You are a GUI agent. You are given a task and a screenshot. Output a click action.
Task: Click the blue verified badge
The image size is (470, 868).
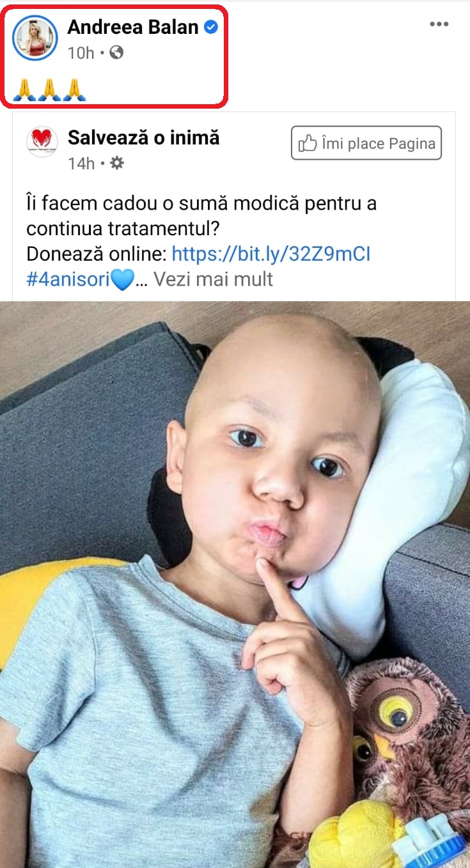point(211,27)
